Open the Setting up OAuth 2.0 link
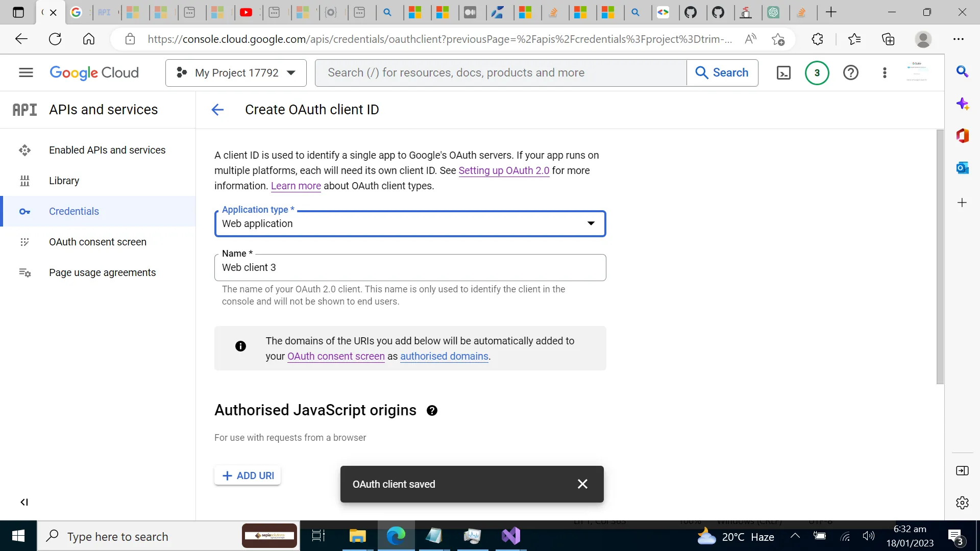The width and height of the screenshot is (980, 551). (504, 170)
